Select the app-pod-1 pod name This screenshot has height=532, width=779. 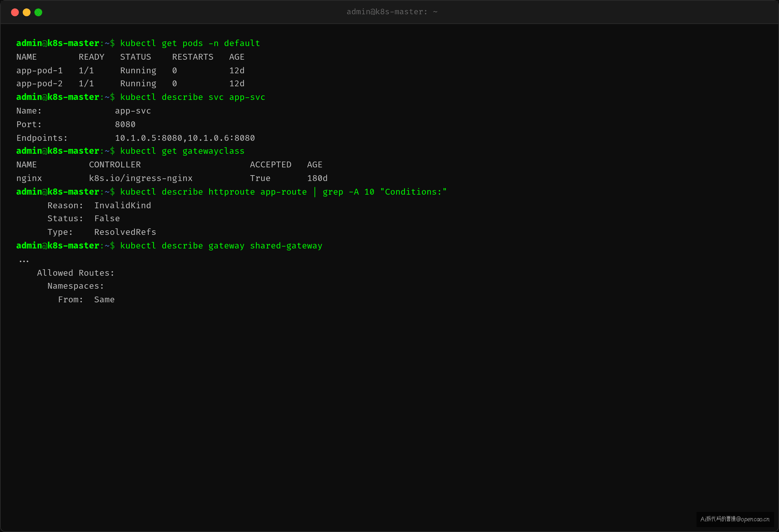coord(40,71)
